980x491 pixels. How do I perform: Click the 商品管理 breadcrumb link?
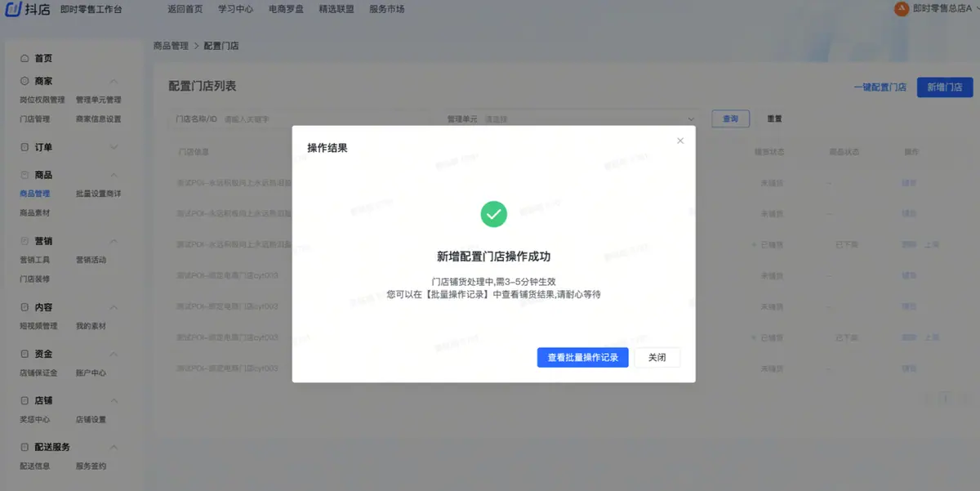(171, 46)
